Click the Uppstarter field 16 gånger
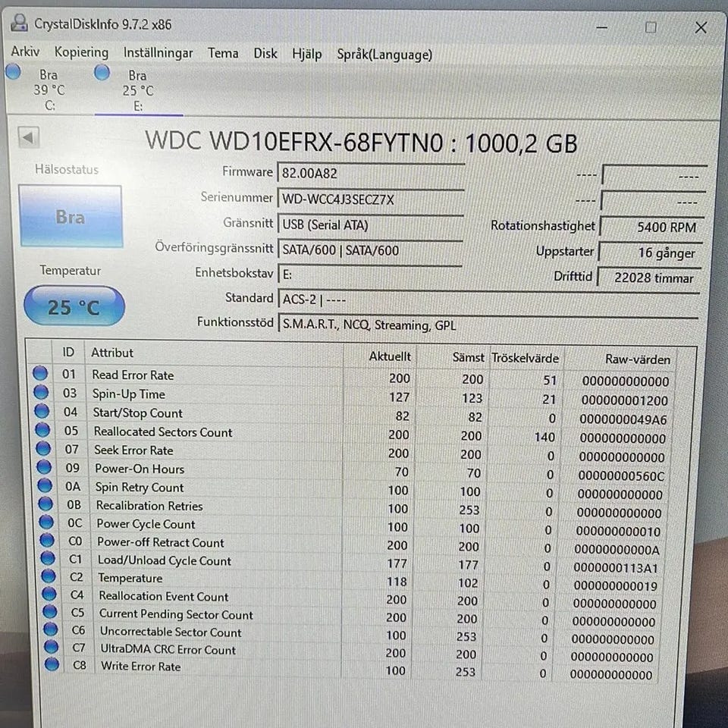 coord(651,252)
